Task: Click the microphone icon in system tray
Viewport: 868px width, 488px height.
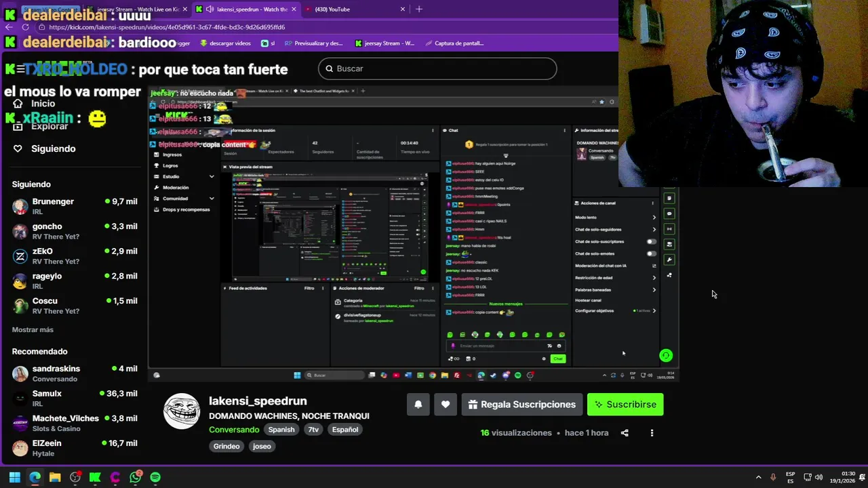Action: [x=773, y=477]
